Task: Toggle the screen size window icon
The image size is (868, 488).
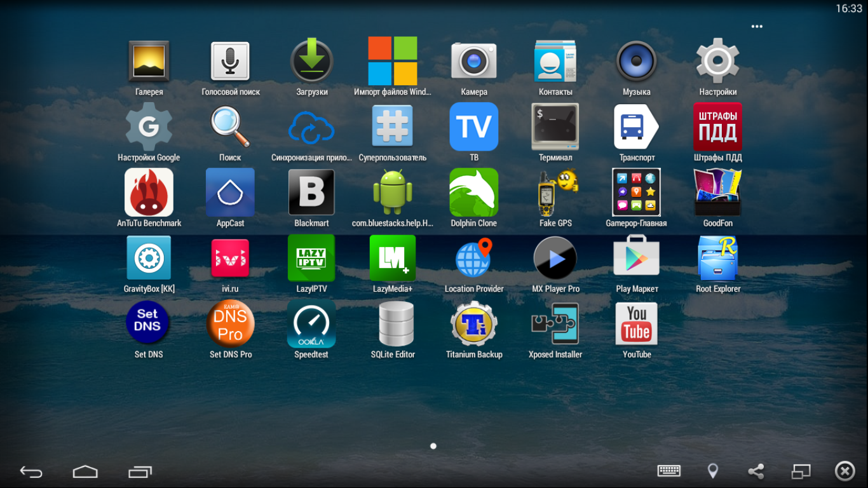Action: (801, 471)
